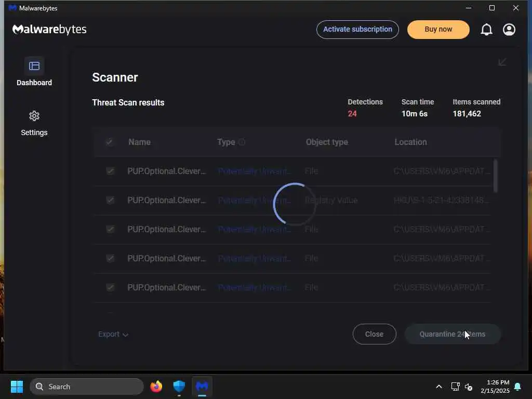Open the Settings gear icon
This screenshot has height=399, width=532.
(34, 116)
